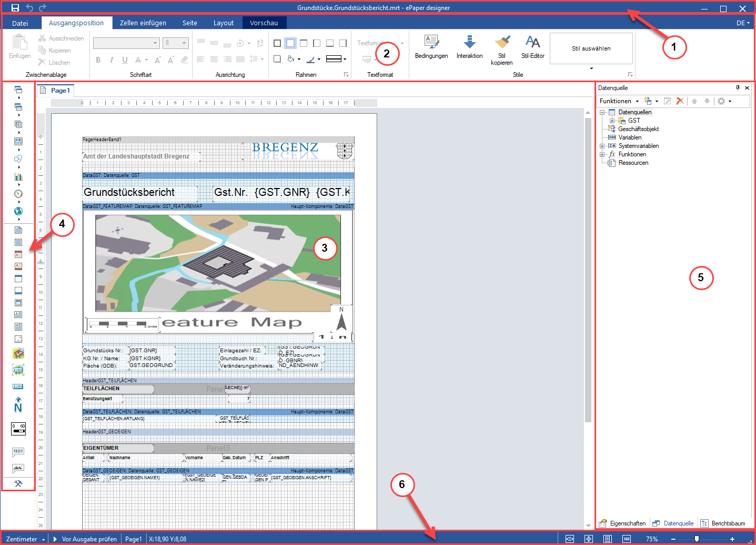Viewport: 756px width, 545px height.
Task: Open the Bedingungen dialog
Action: pos(431,47)
